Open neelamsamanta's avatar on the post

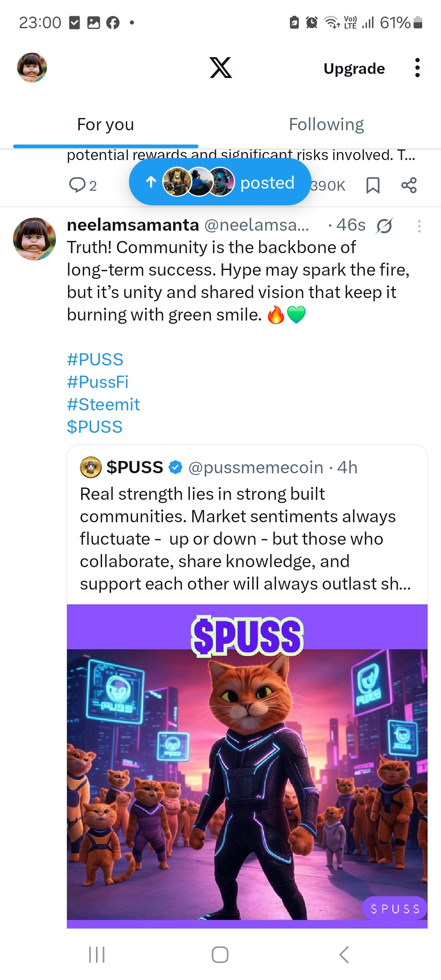35,239
